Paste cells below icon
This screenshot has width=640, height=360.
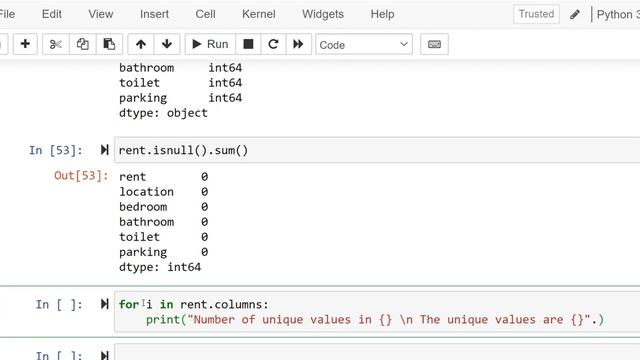(x=109, y=44)
